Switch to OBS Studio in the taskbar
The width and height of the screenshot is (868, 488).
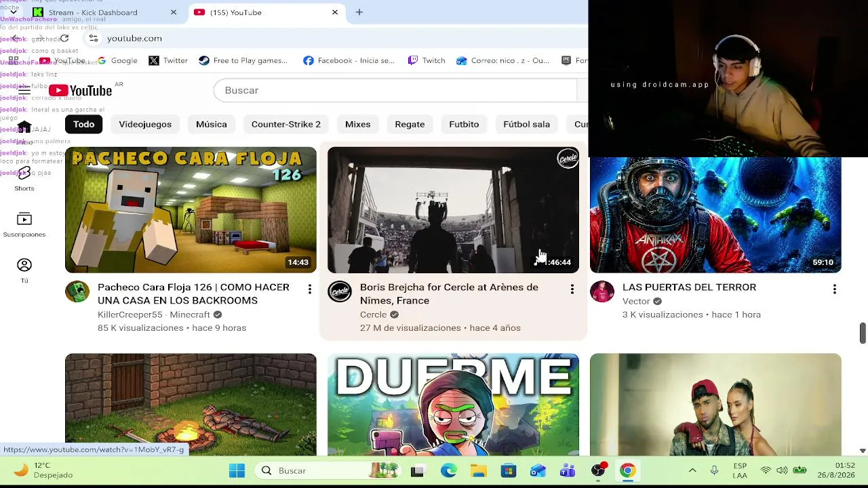tap(597, 470)
